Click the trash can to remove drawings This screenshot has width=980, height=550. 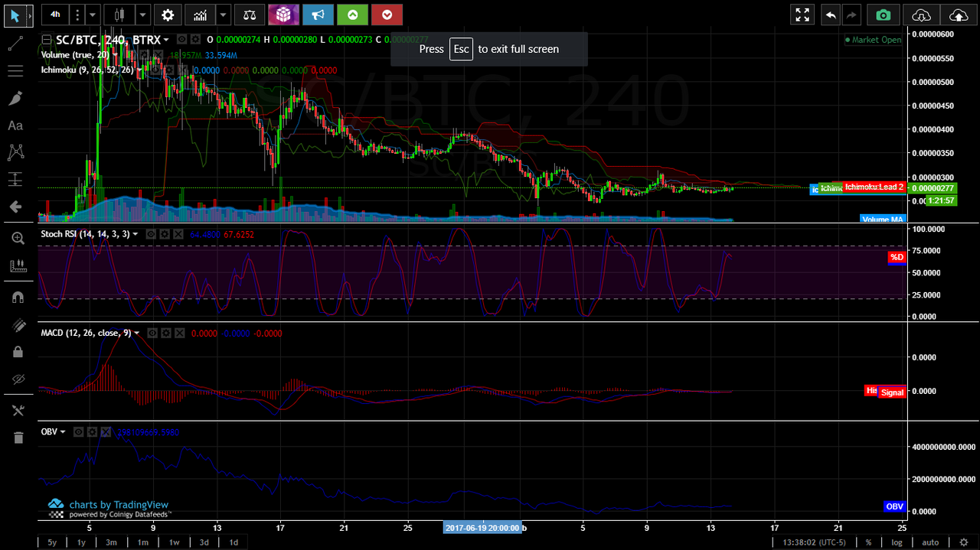pos(18,438)
